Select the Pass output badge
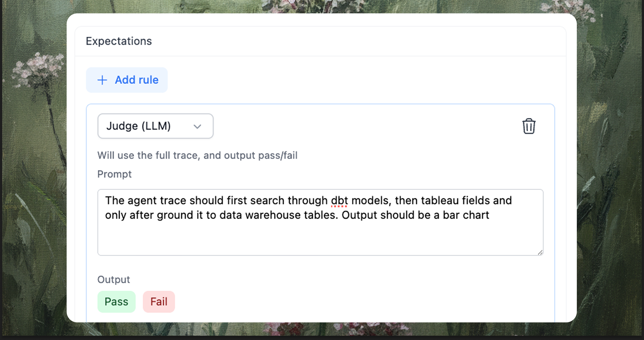The image size is (644, 340). (x=116, y=302)
